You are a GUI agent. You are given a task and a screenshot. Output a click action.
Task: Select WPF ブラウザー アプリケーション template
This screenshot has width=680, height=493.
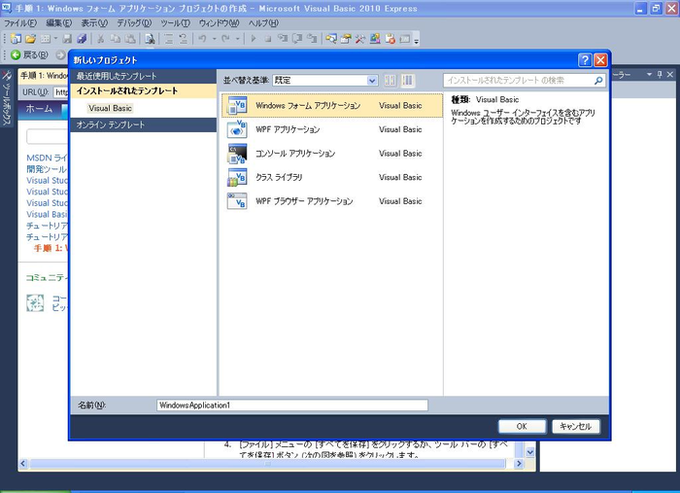[332, 201]
